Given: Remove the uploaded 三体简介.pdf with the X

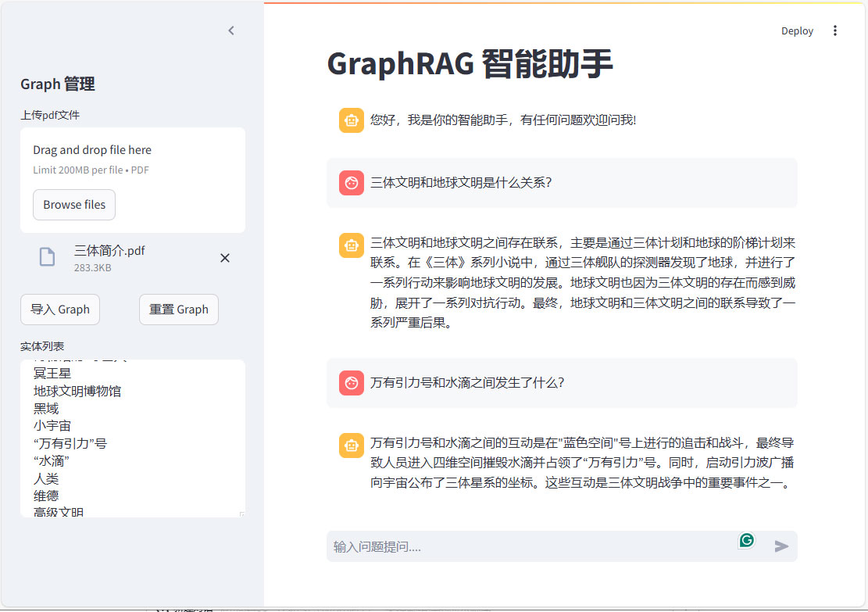Looking at the screenshot, I should (x=224, y=257).
